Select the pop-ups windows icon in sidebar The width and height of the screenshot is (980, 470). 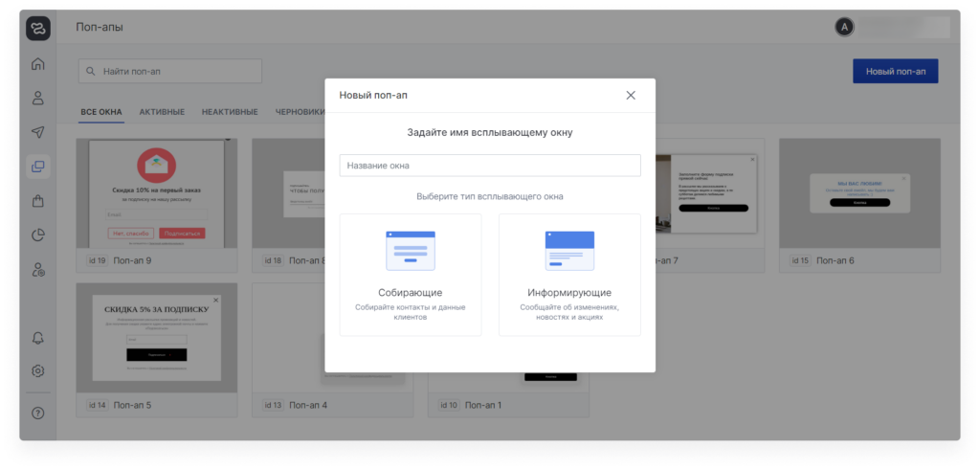[x=38, y=167]
